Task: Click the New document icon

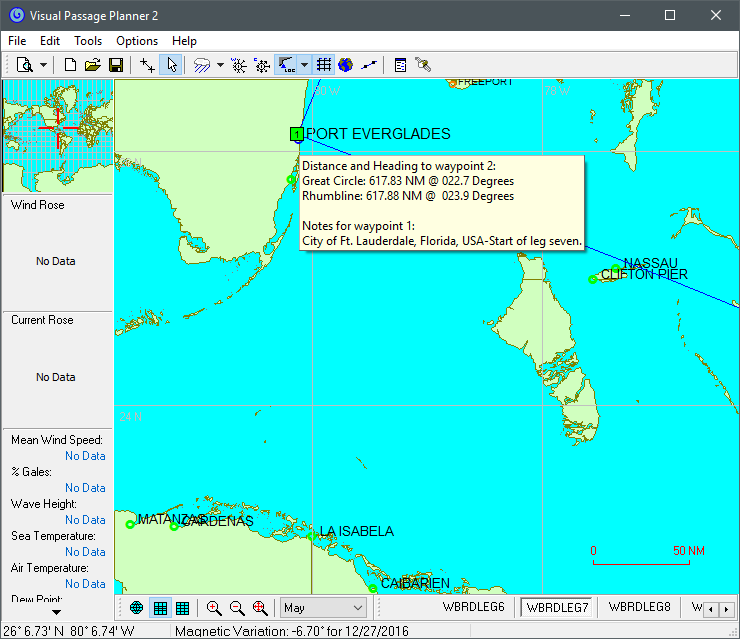Action: click(71, 65)
